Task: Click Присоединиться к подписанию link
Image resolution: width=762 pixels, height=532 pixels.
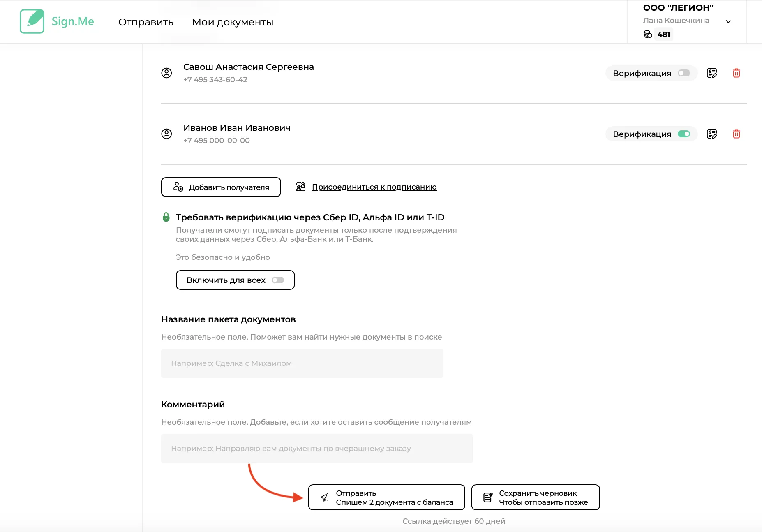Action: [x=374, y=187]
